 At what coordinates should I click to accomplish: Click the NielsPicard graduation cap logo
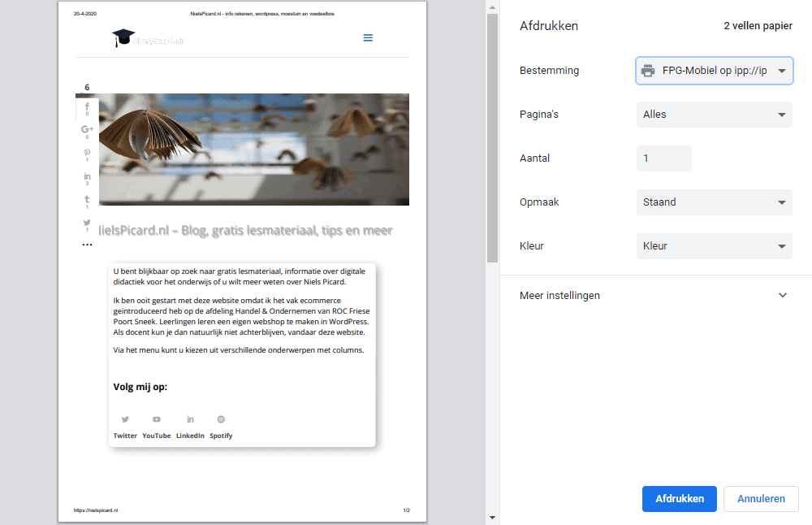[x=123, y=37]
